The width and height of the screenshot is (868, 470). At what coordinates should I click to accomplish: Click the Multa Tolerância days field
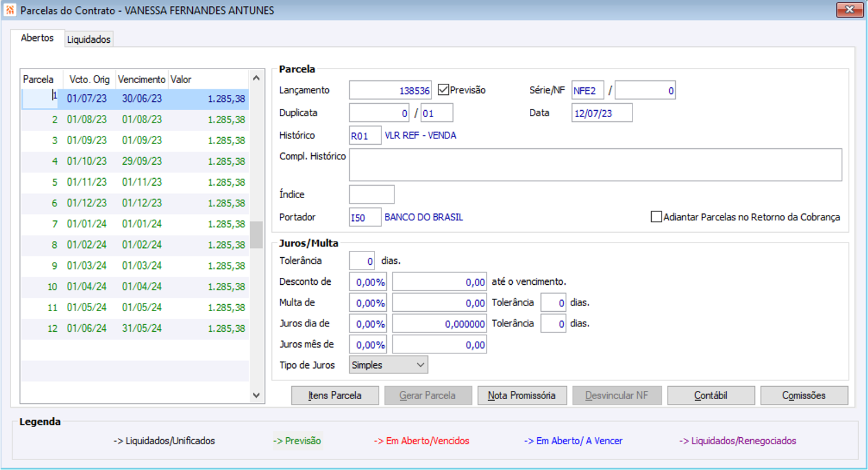[x=553, y=302]
